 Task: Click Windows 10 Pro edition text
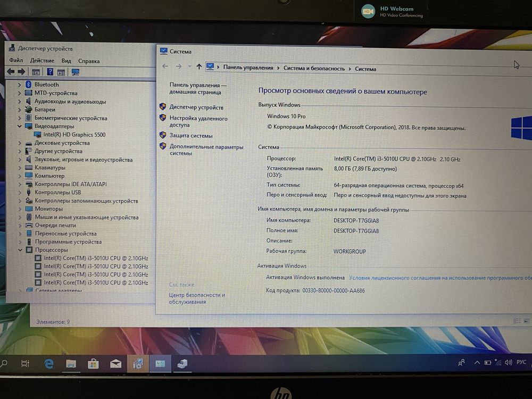pyautogui.click(x=286, y=116)
